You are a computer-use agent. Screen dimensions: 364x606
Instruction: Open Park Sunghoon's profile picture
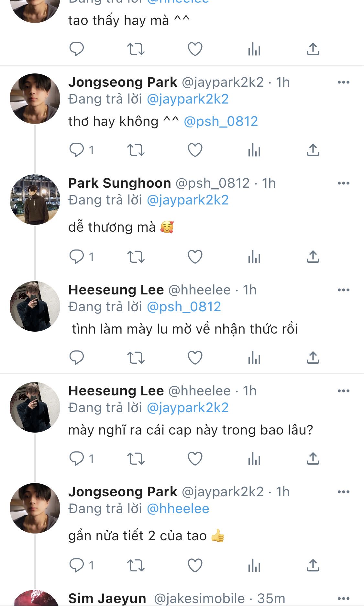(35, 200)
